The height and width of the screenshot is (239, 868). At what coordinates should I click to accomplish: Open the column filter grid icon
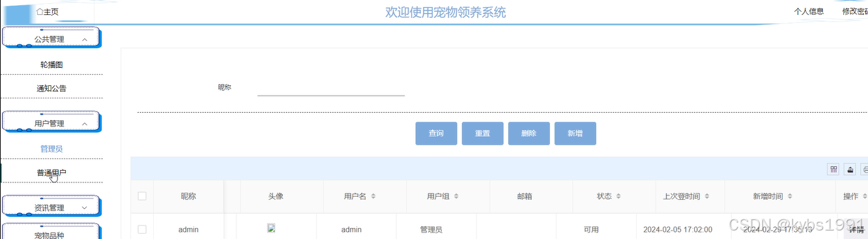pyautogui.click(x=833, y=169)
